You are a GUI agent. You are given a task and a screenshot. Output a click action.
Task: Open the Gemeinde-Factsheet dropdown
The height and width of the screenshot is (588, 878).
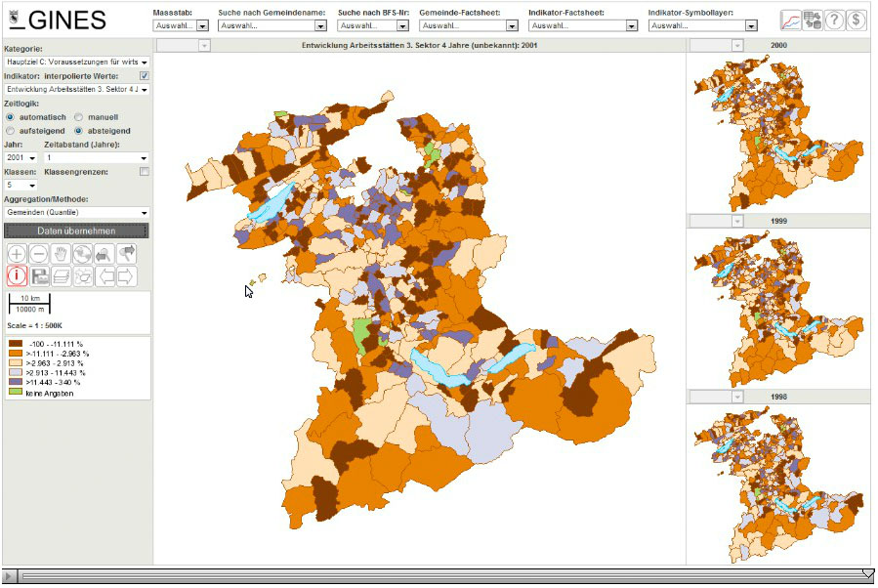coord(469,25)
